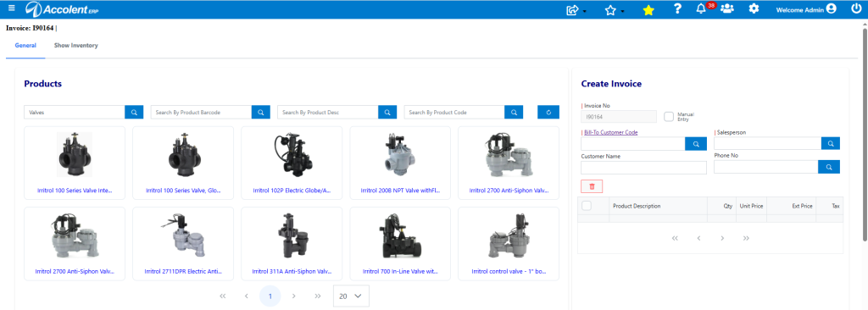The width and height of the screenshot is (868, 310).
Task: Focus Search By Product Code field
Action: pyautogui.click(x=454, y=113)
